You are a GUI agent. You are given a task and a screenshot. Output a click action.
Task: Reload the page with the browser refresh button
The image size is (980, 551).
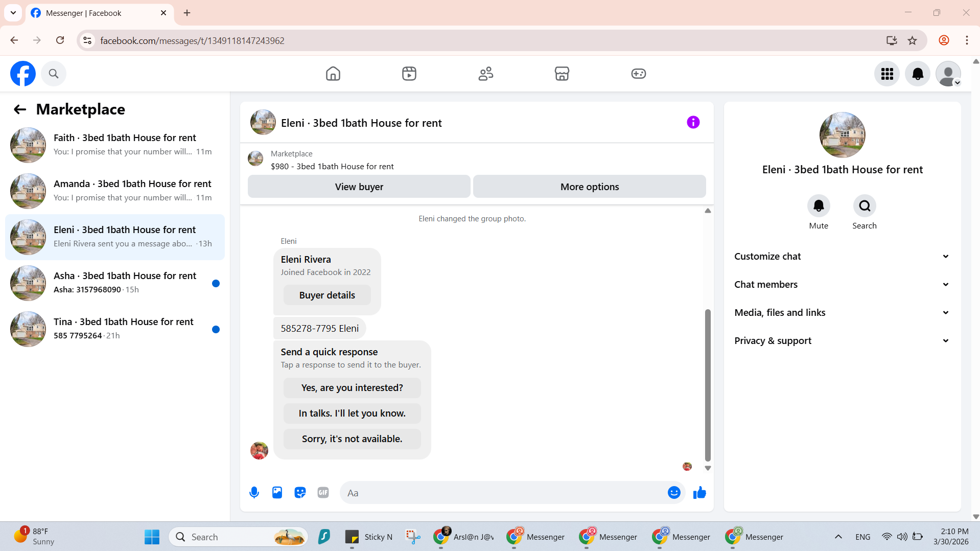point(60,40)
